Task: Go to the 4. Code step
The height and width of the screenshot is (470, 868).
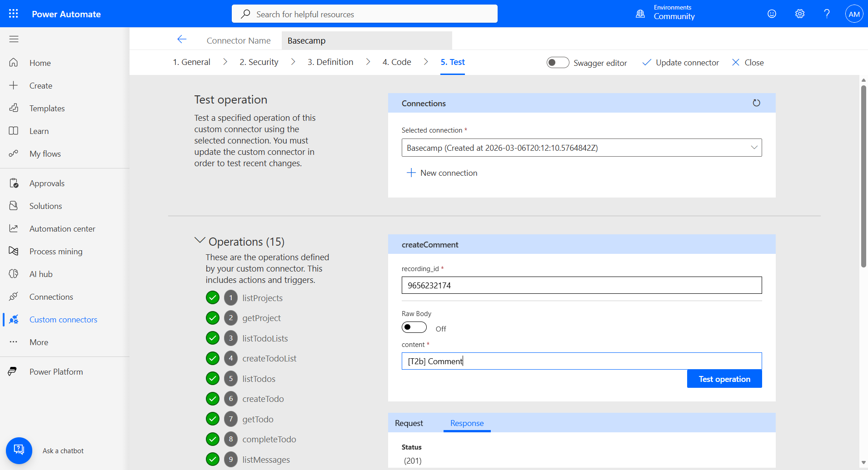Action: click(397, 62)
